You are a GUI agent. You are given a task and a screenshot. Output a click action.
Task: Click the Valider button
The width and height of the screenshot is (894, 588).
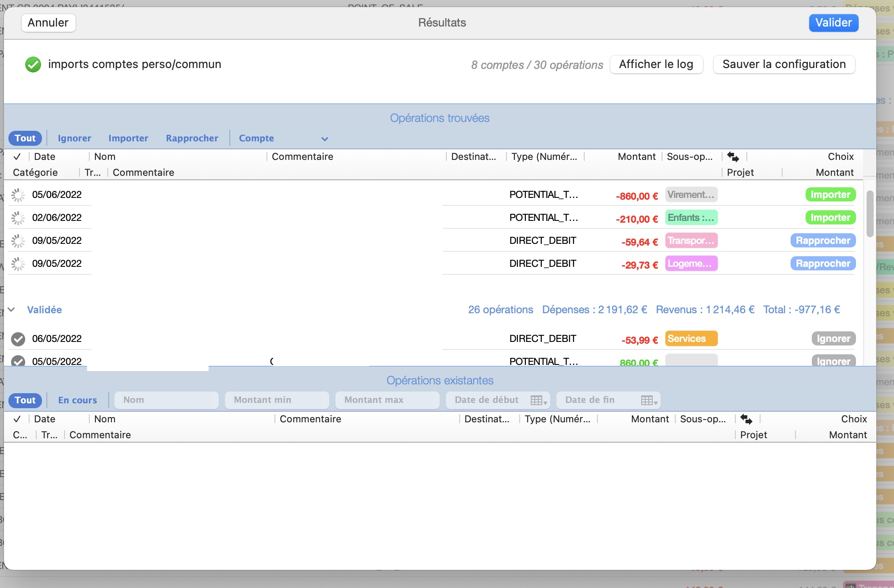[x=833, y=23]
